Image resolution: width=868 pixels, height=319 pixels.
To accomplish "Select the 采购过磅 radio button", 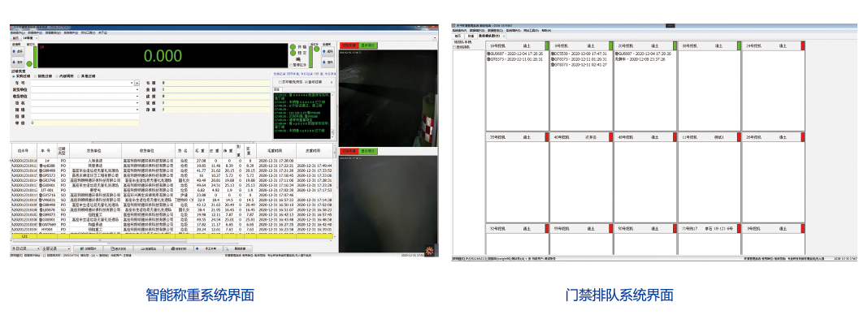I will (22, 76).
